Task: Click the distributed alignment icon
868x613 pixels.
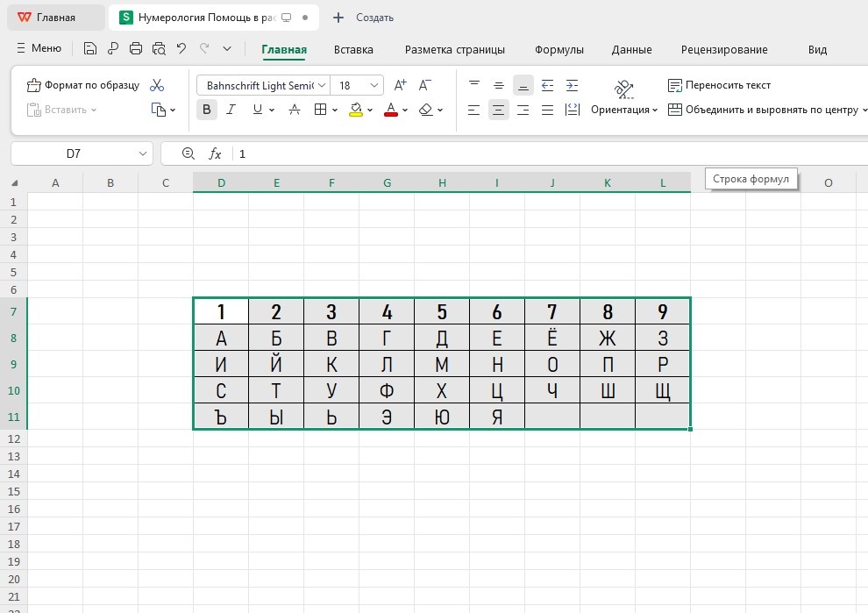Action: (x=572, y=110)
